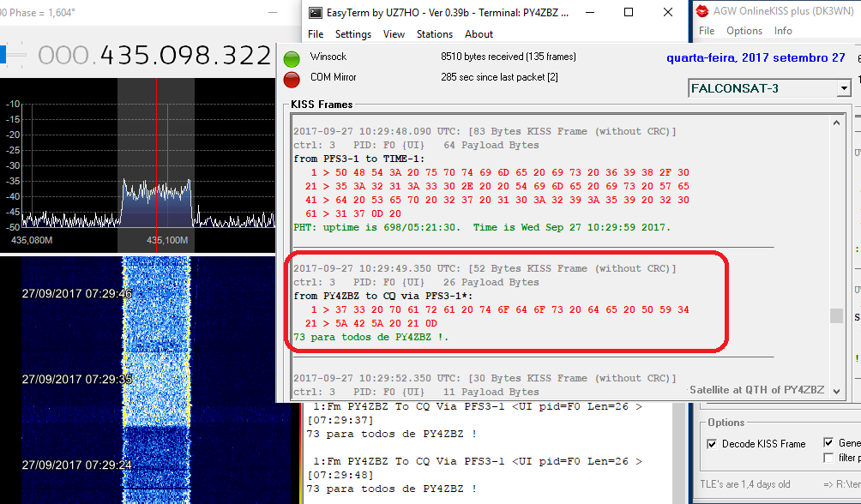Screen dimensions: 861x504
Task: Click the COM Mirror label
Action: (333, 77)
